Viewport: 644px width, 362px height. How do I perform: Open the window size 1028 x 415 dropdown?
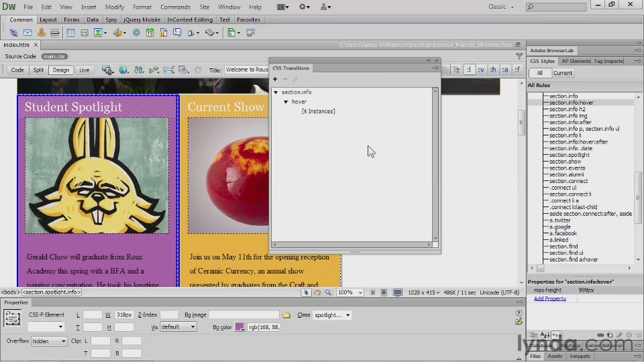[x=423, y=293]
